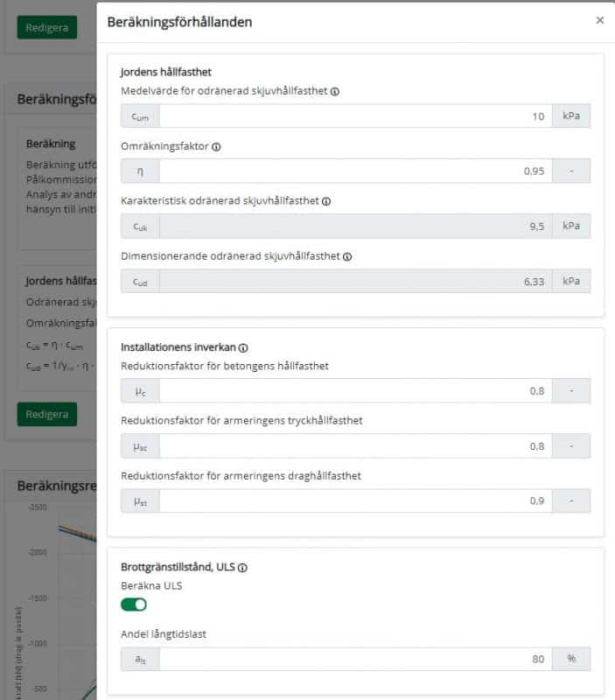This screenshot has height=700, width=615.
Task: Edit the μst tensile reduction factor field
Action: (x=355, y=501)
